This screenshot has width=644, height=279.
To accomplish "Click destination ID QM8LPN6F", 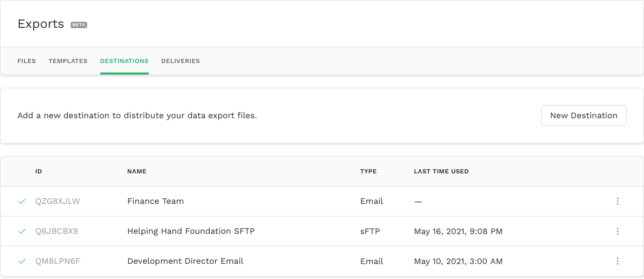I will click(58, 261).
